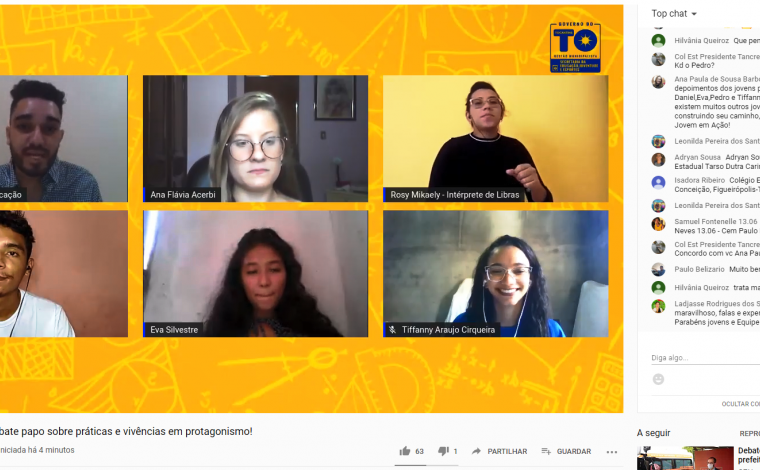Open the next video thumbnail under A seguir
Viewport: 760px width, 470px height.
tap(685, 458)
